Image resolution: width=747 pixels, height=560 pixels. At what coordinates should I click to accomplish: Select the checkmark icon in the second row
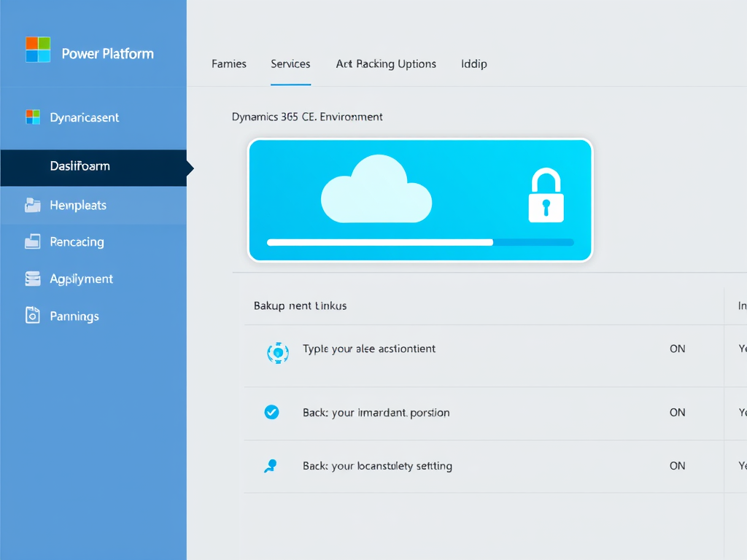click(x=272, y=412)
